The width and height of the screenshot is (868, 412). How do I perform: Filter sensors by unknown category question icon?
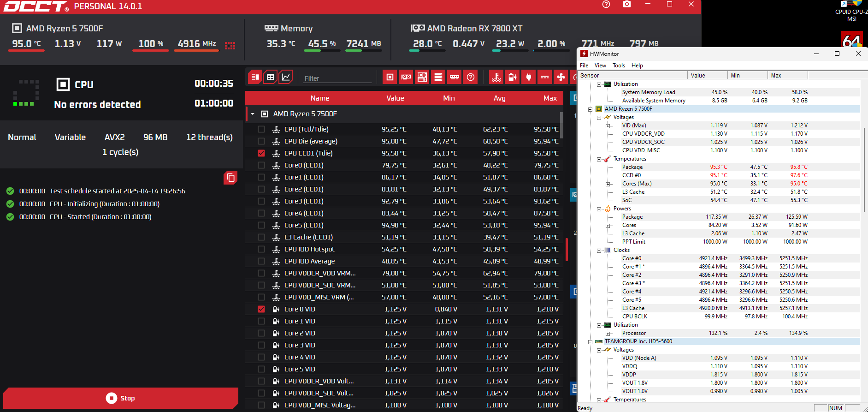471,77
